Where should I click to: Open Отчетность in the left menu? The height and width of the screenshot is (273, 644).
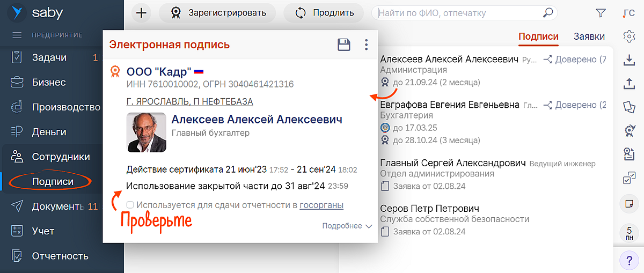pyautogui.click(x=60, y=255)
